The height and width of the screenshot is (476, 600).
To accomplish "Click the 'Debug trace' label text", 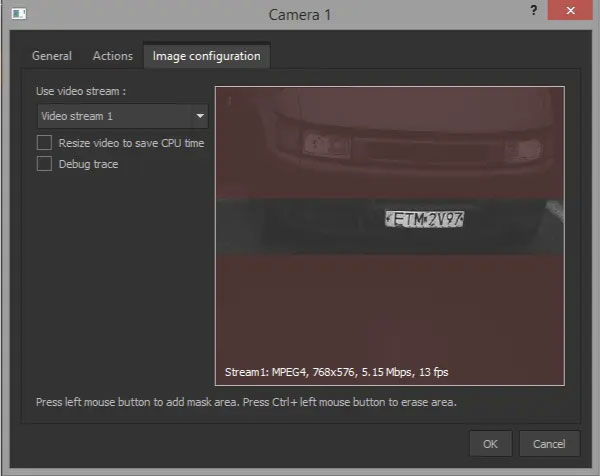I will (x=88, y=164).
